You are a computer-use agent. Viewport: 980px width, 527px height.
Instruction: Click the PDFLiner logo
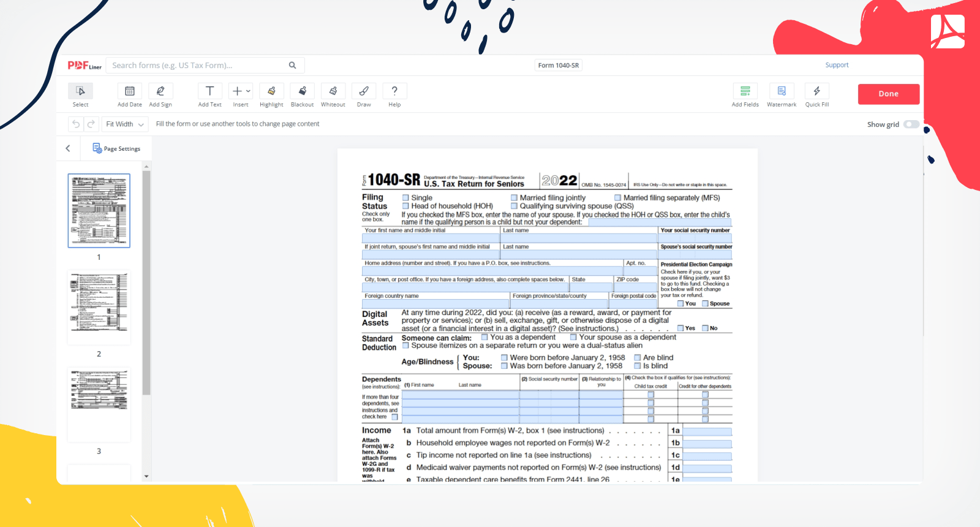(x=85, y=66)
